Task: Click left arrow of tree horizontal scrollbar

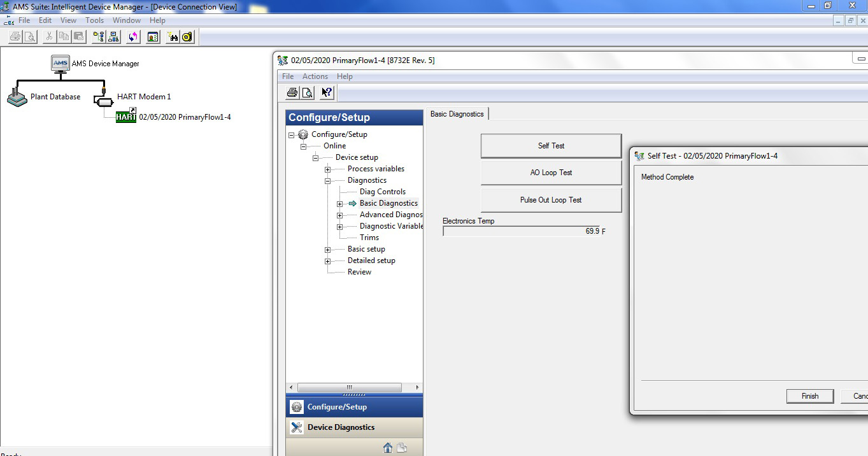Action: pos(291,387)
